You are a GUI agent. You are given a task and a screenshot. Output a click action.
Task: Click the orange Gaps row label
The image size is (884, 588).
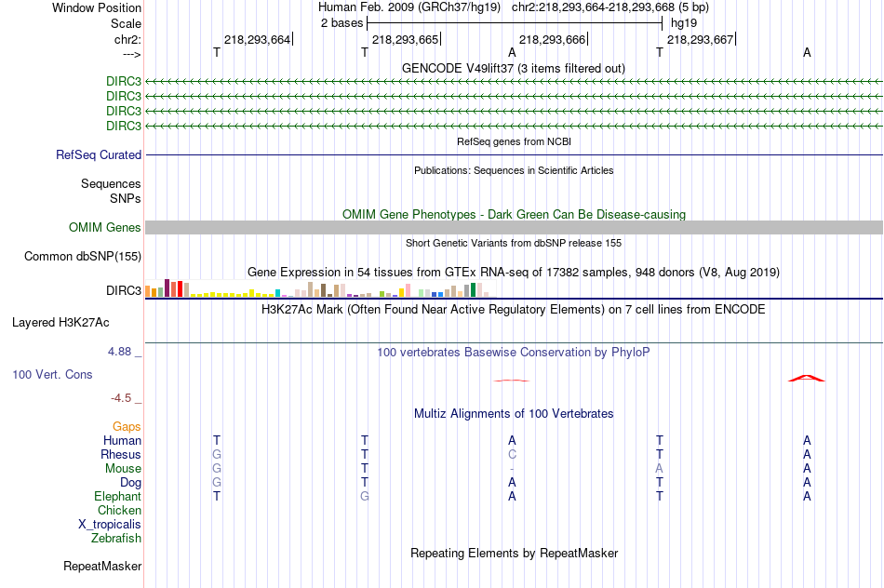[x=127, y=427]
